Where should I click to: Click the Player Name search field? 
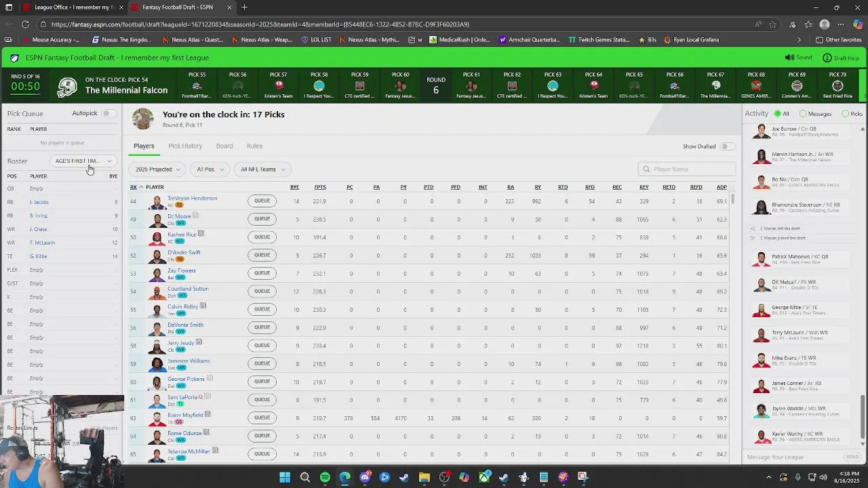click(687, 169)
